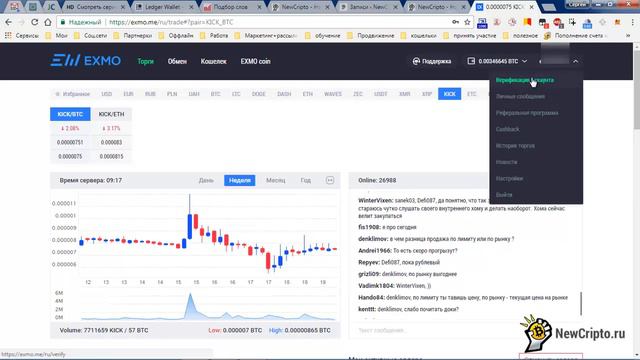640x360 pixels.
Task: Click the chat message input field
Action: point(465,330)
